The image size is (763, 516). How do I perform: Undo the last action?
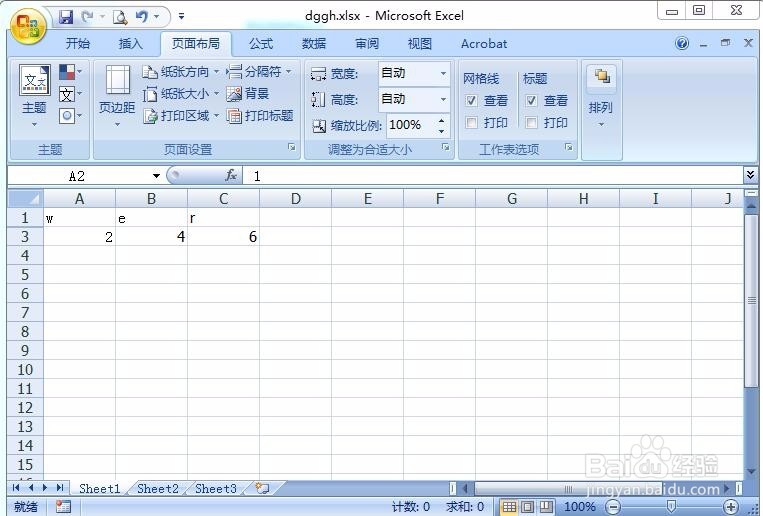(x=142, y=17)
